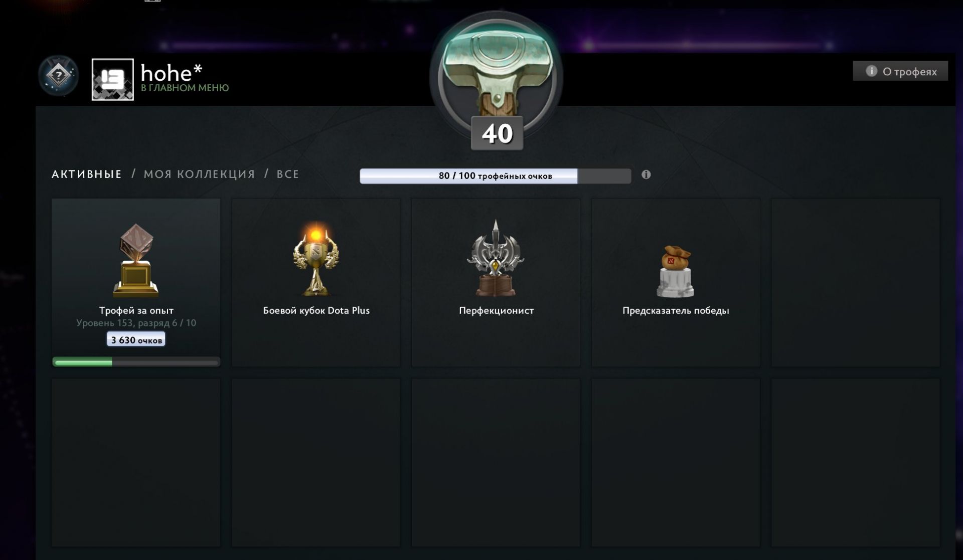Image resolution: width=963 pixels, height=560 pixels.
Task: Select the Предсказатель победы bag trophy
Action: pos(675,271)
